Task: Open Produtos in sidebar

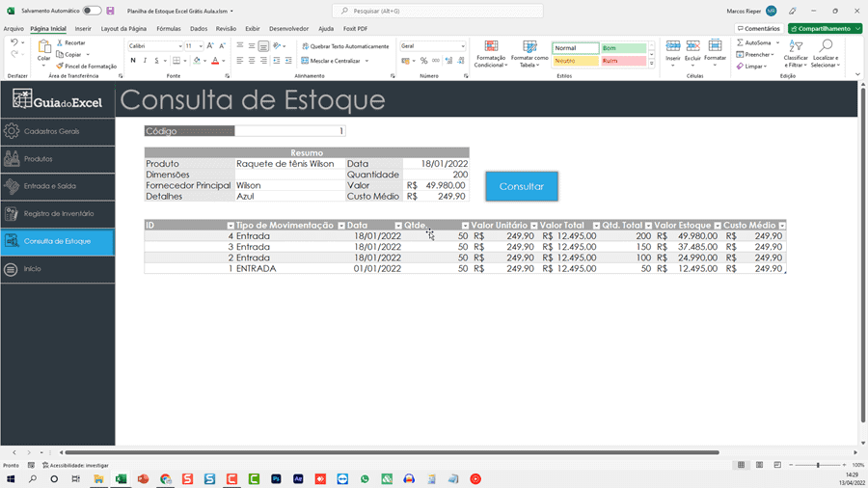Action: pos(58,159)
